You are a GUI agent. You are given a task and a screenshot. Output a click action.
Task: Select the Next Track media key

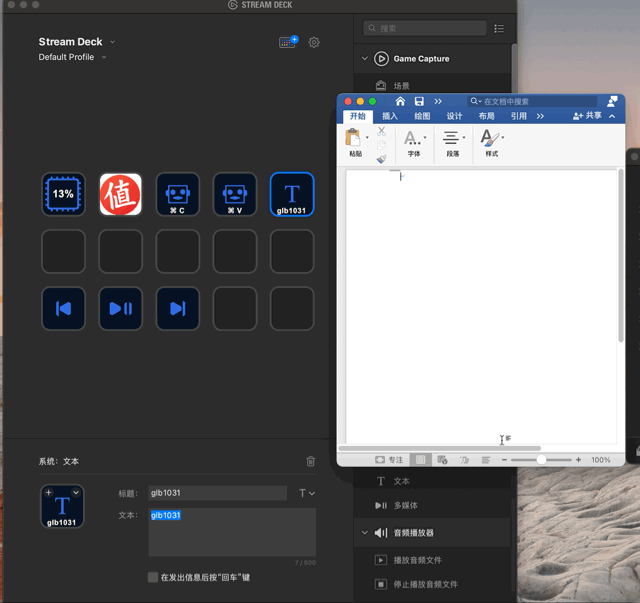point(178,308)
